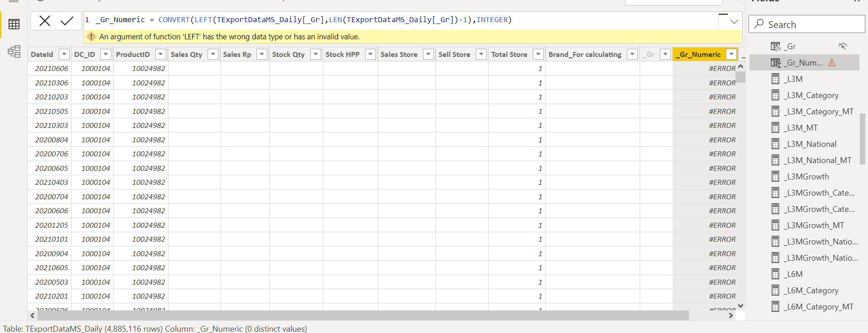Open ProductID column filter dropdown

[x=161, y=54]
